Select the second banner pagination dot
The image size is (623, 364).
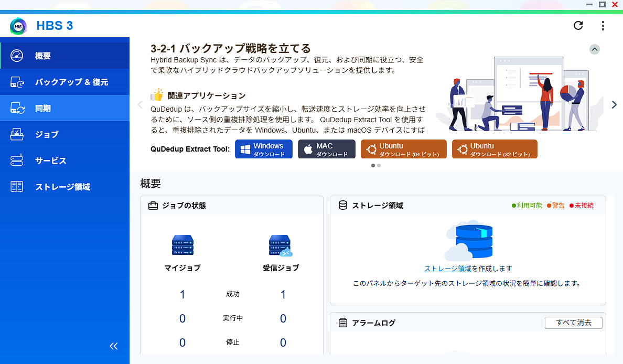pos(379,165)
